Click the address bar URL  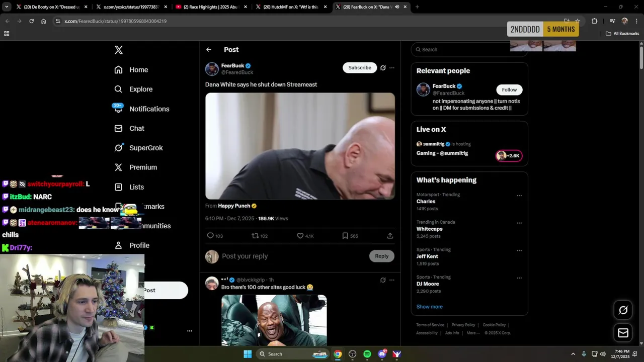pos(116,21)
